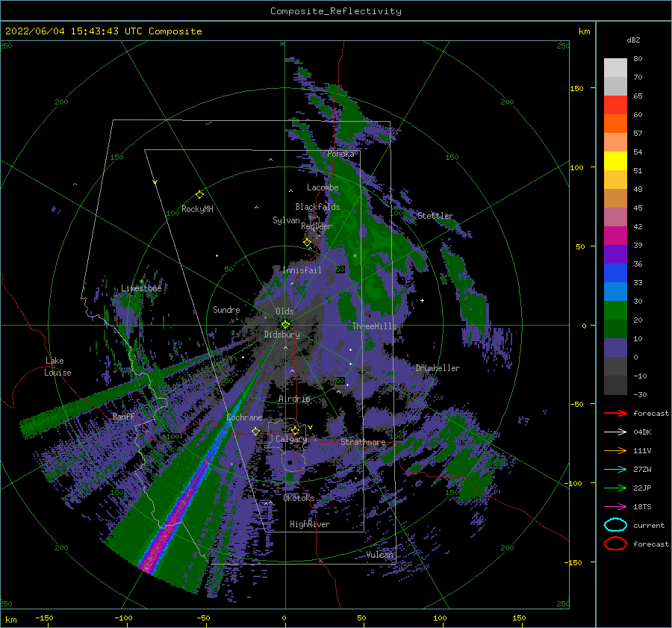Click the magenta 42 dBZ color swatch

(615, 236)
